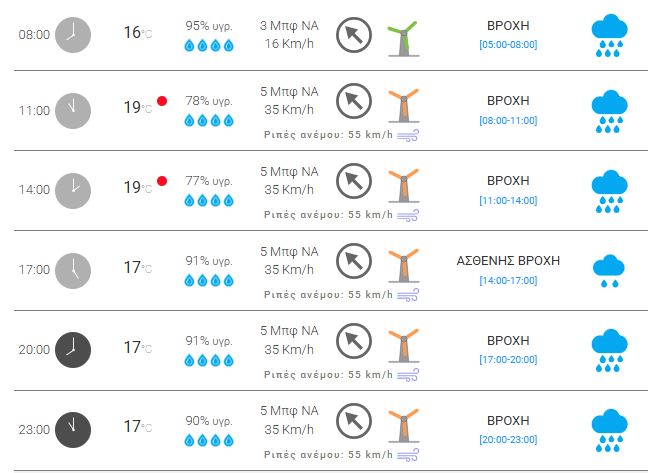Viewport: 669px width, 473px height.
Task: Click the wind gust icon at 17:00
Action: click(x=408, y=295)
